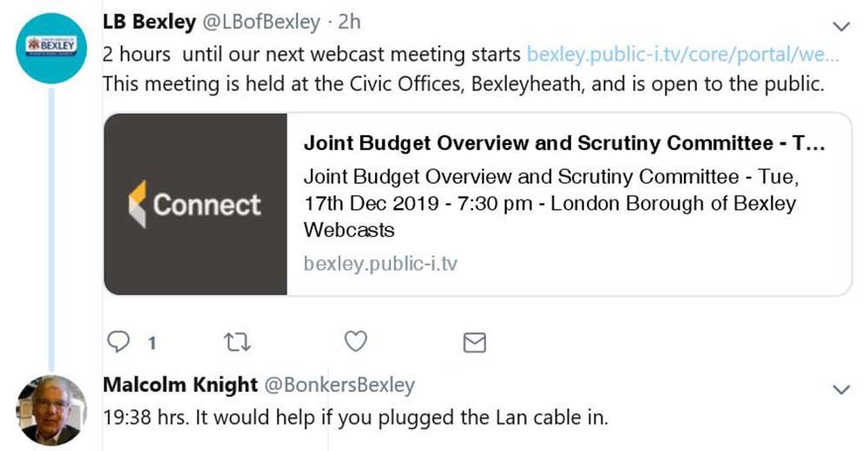Click the reply text about Lan cable
The height and width of the screenshot is (451, 868).
tap(355, 417)
